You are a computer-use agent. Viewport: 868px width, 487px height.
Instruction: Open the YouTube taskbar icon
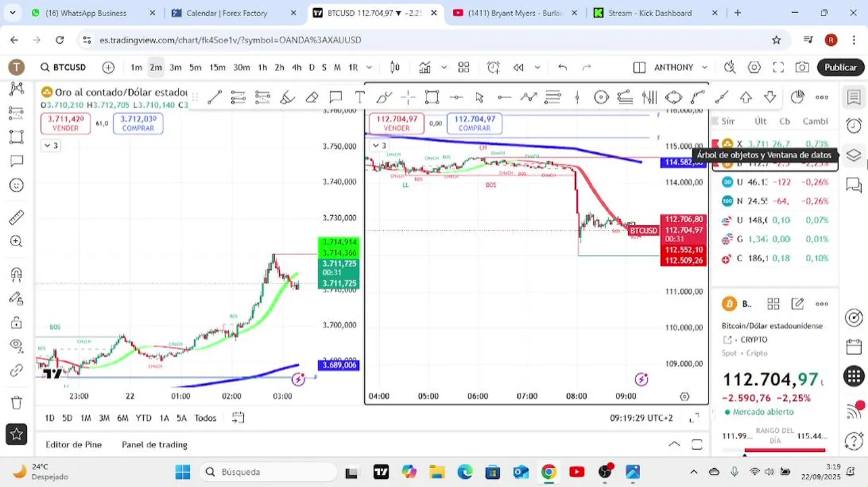(577, 471)
